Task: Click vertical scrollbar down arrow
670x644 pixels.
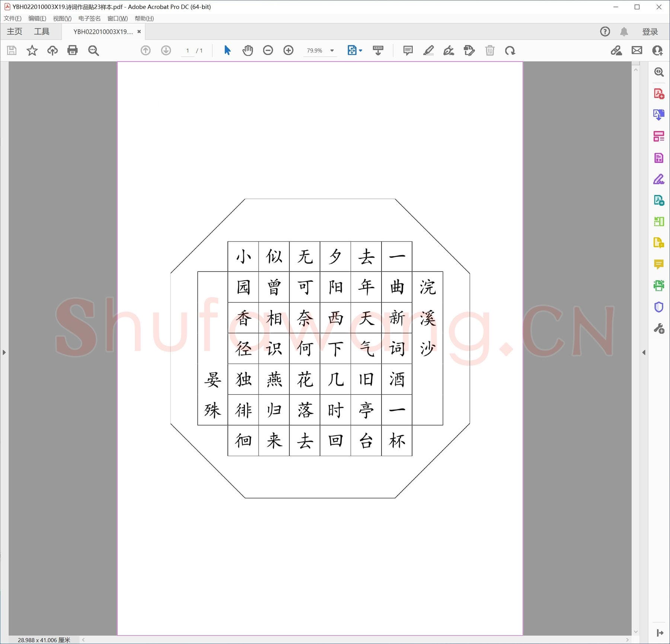Action: coord(636,632)
